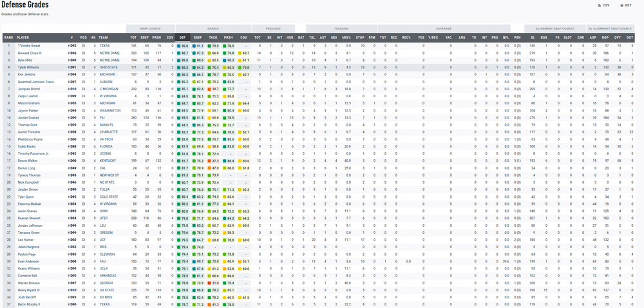The width and height of the screenshot is (644, 308).
Task: Sort by the PEN column header
Action: [x=517, y=38]
